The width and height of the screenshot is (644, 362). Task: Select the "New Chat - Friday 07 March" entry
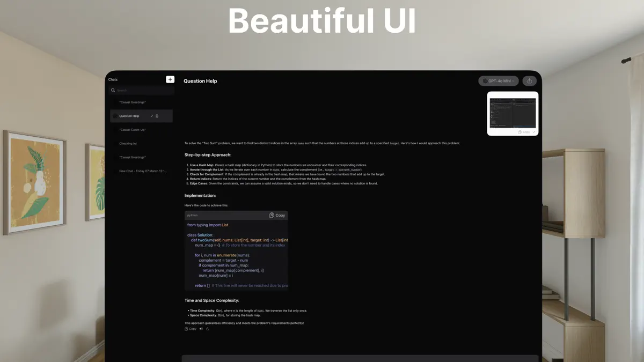pyautogui.click(x=142, y=171)
